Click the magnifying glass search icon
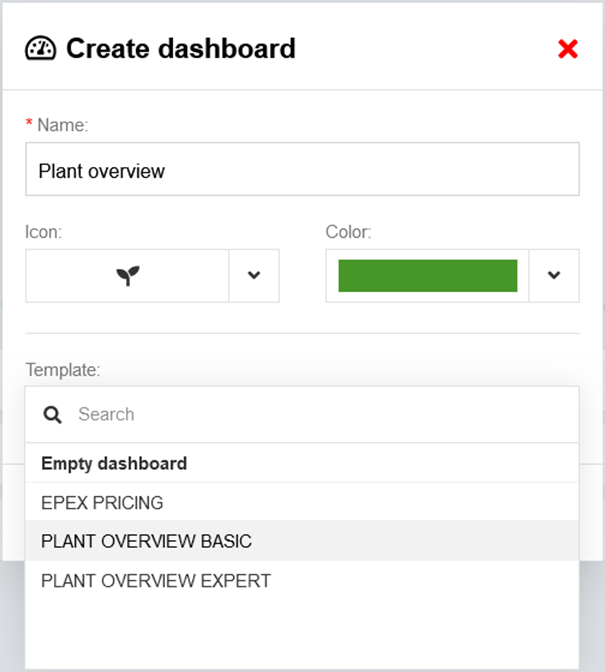 click(54, 414)
